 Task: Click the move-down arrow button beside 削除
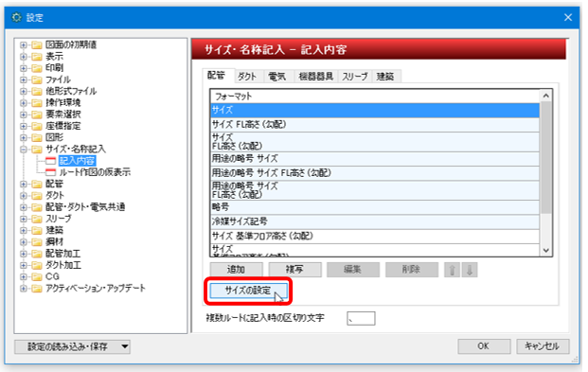(470, 270)
